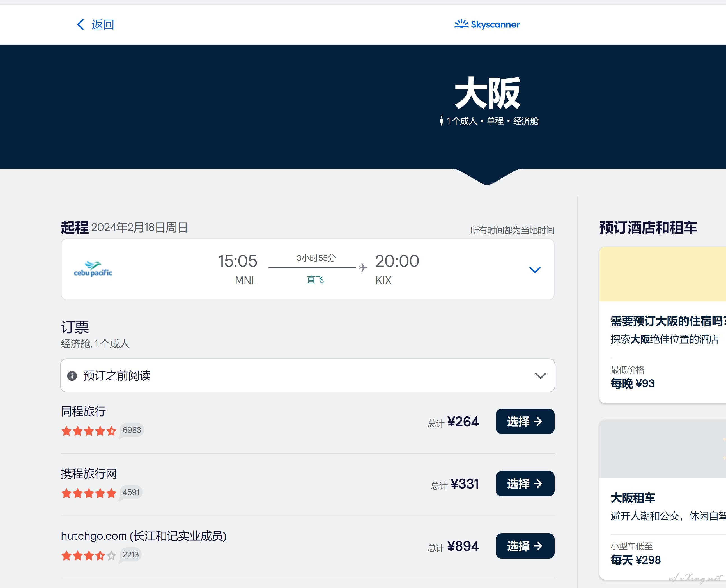Open the 4591 reviews count badge
Image resolution: width=726 pixels, height=588 pixels.
pyautogui.click(x=131, y=493)
